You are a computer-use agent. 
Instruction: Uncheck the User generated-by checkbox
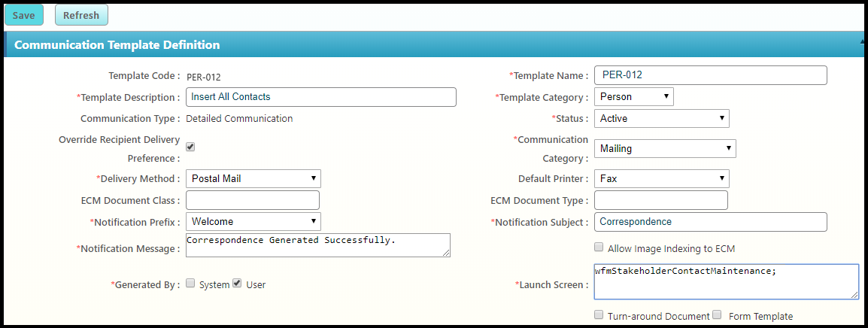[237, 284]
